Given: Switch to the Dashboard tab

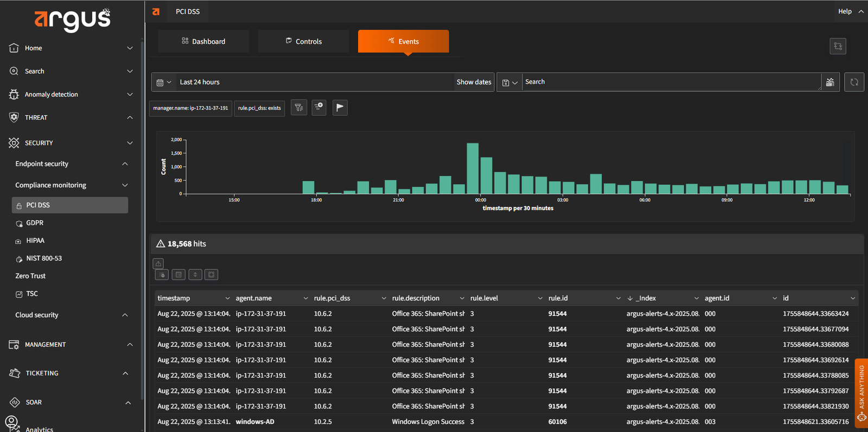Looking at the screenshot, I should (203, 42).
